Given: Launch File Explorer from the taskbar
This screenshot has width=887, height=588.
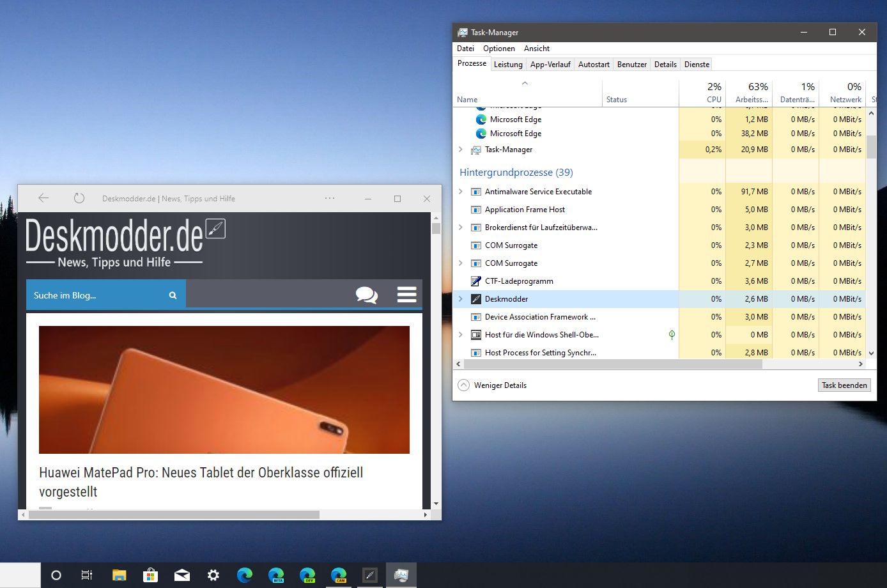Looking at the screenshot, I should click(x=119, y=575).
